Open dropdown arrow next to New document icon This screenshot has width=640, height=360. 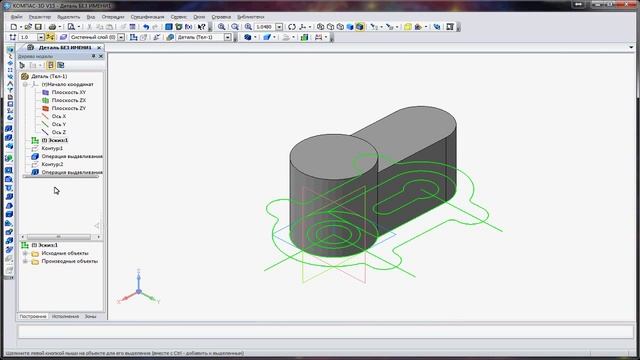(20, 27)
